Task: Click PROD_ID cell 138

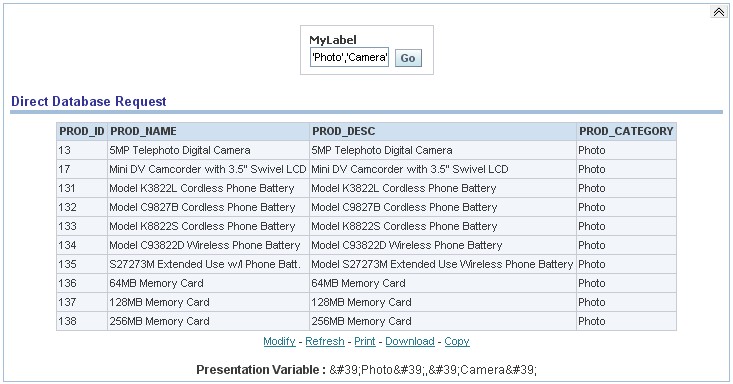Action: coord(82,321)
